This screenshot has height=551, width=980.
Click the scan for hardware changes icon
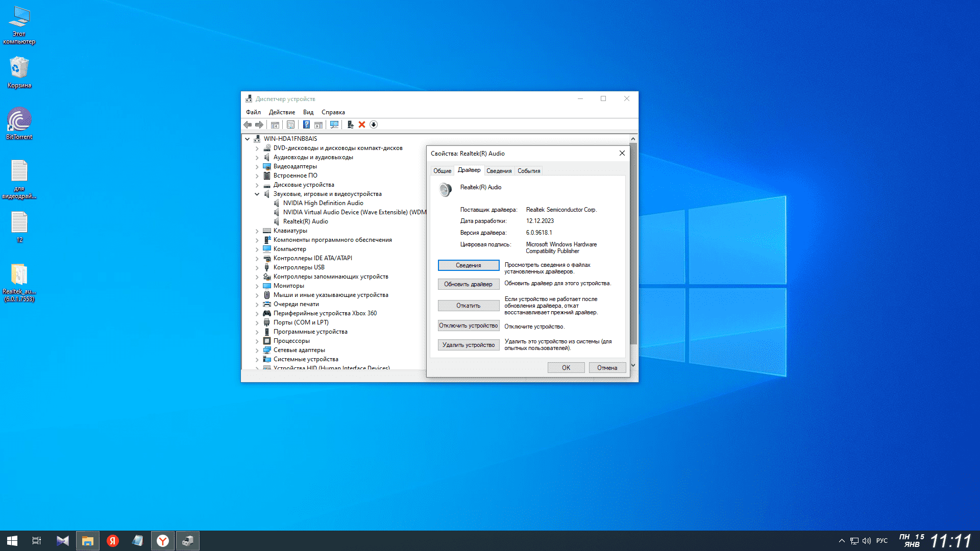(334, 124)
